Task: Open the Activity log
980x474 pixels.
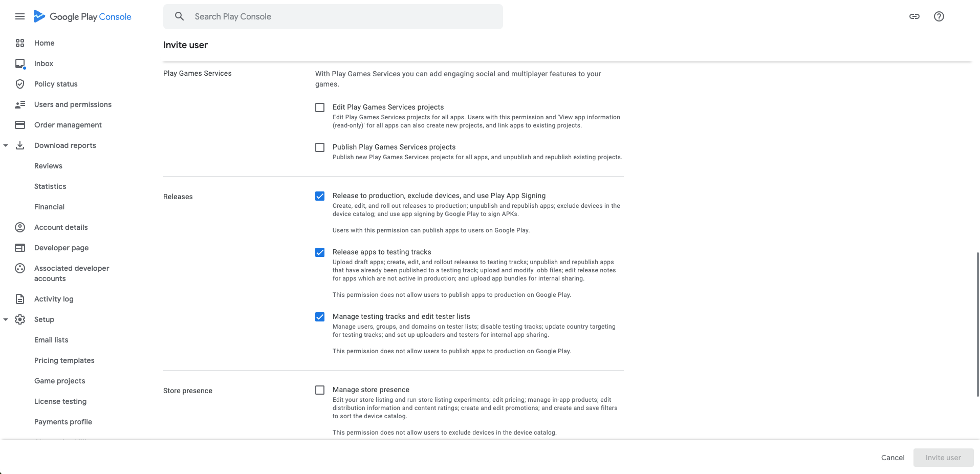Action: tap(53, 299)
